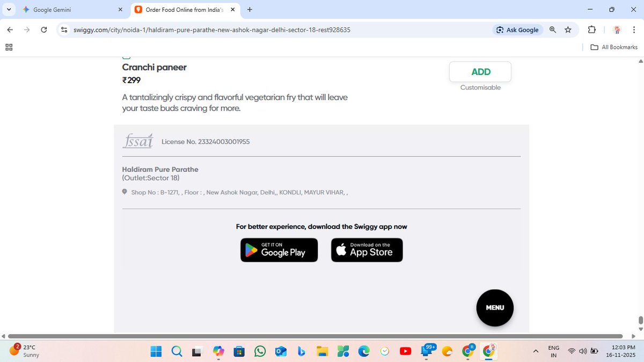Open the Chrome extensions puzzle icon

click(x=592, y=30)
